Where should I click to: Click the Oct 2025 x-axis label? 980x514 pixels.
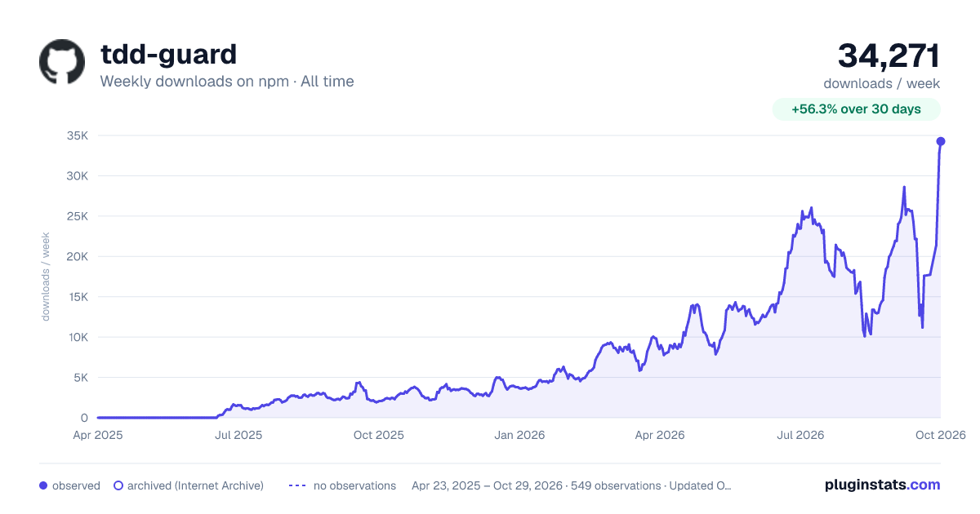coord(379,435)
